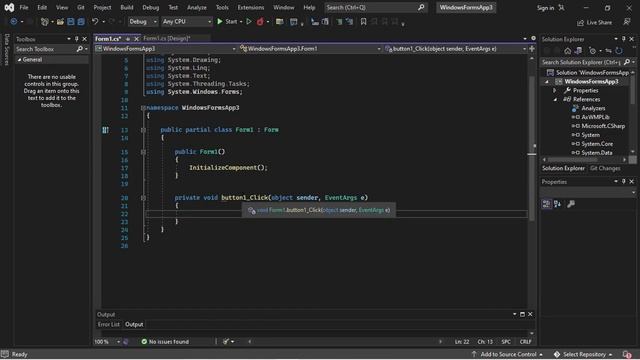
Task: Open the Start button dropdown arrow
Action: (x=241, y=22)
